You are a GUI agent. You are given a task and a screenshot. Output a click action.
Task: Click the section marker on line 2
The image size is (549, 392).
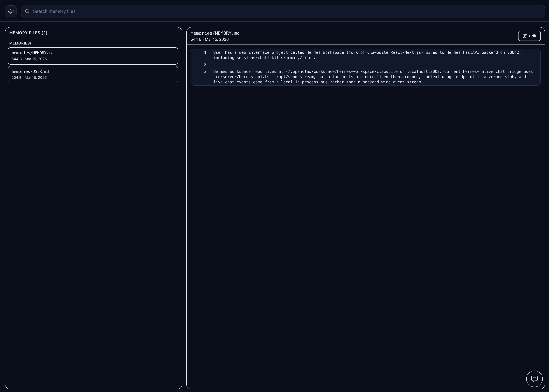[215, 65]
